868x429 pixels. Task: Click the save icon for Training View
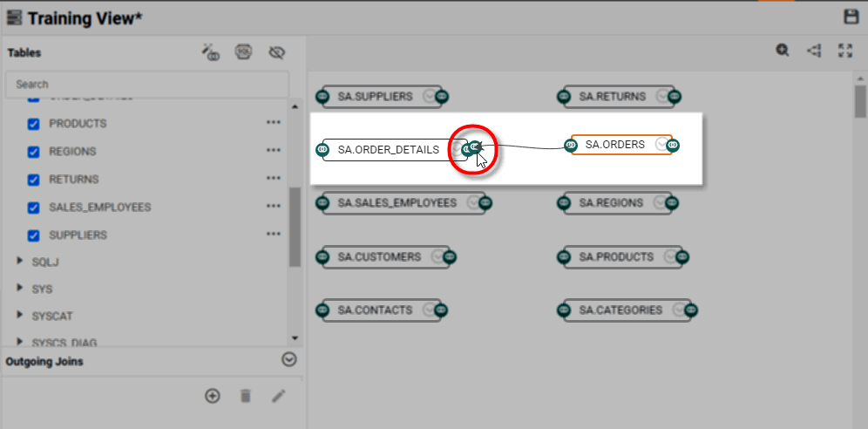coord(851,17)
